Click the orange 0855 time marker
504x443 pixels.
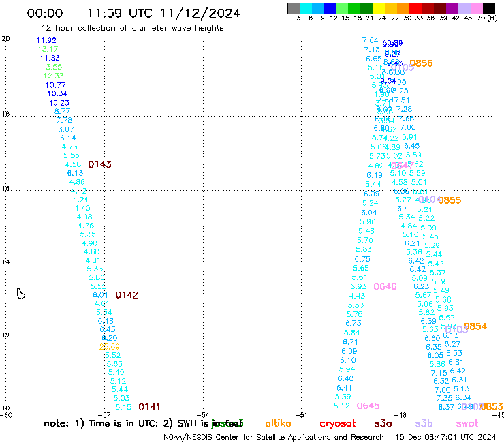450,200
